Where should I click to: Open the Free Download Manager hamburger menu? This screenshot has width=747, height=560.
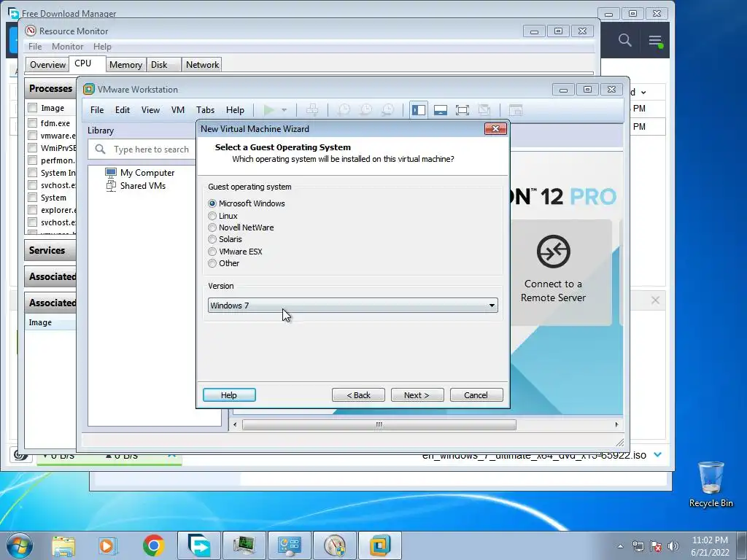click(656, 41)
